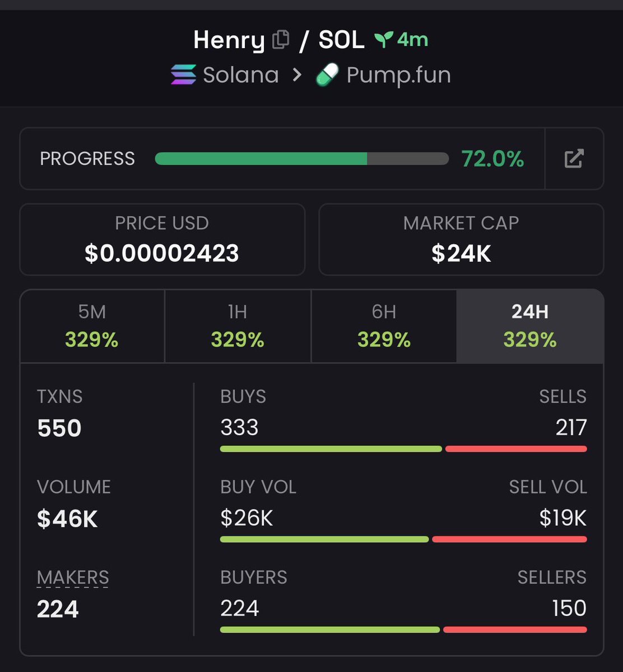This screenshot has width=623, height=672.
Task: Copy the Henry token address icon
Action: tap(281, 40)
